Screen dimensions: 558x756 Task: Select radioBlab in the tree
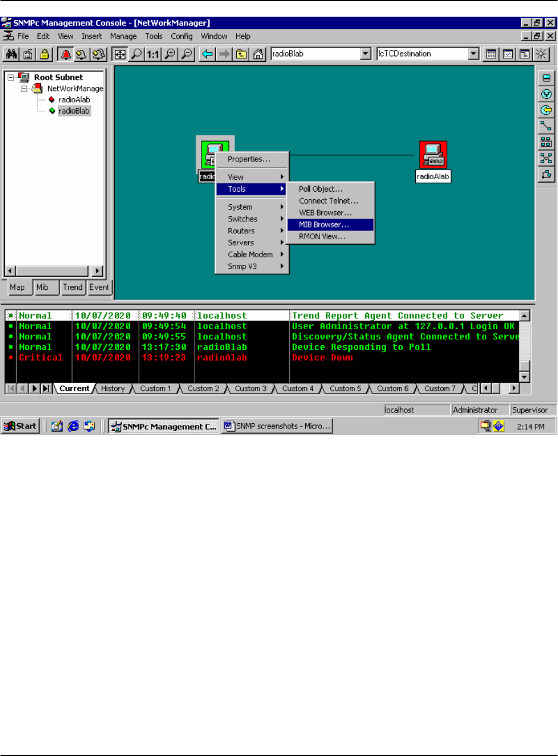point(74,111)
